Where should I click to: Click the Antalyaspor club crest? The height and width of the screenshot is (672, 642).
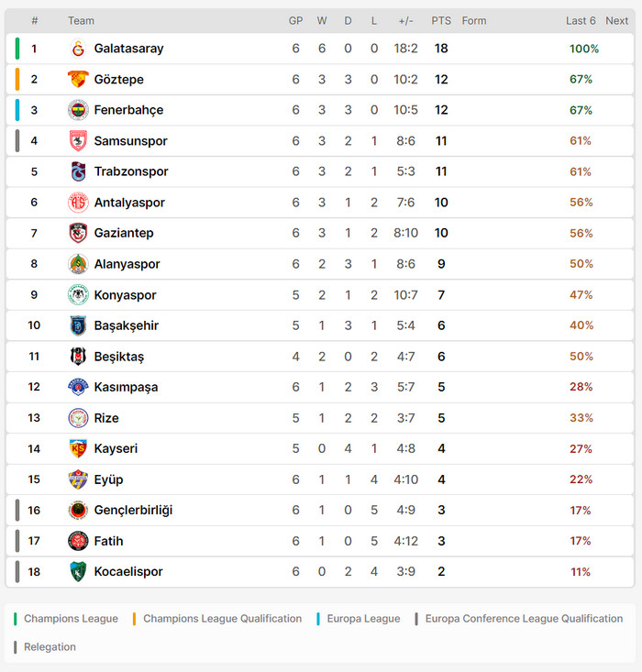click(x=78, y=203)
